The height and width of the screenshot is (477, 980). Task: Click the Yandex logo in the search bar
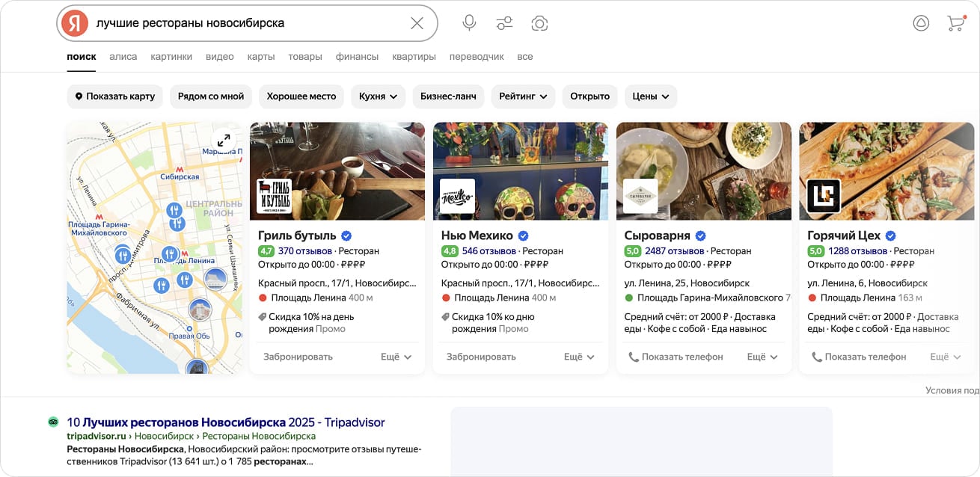click(x=74, y=22)
